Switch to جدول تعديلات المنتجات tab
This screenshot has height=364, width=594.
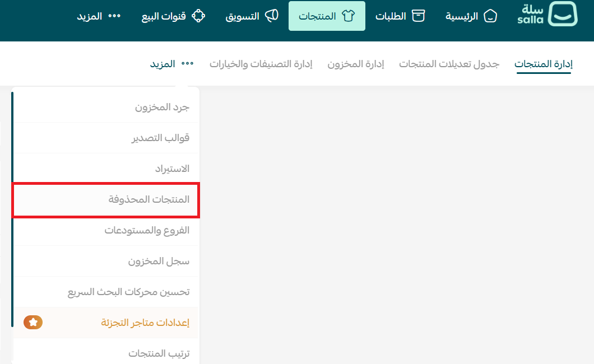pos(449,64)
